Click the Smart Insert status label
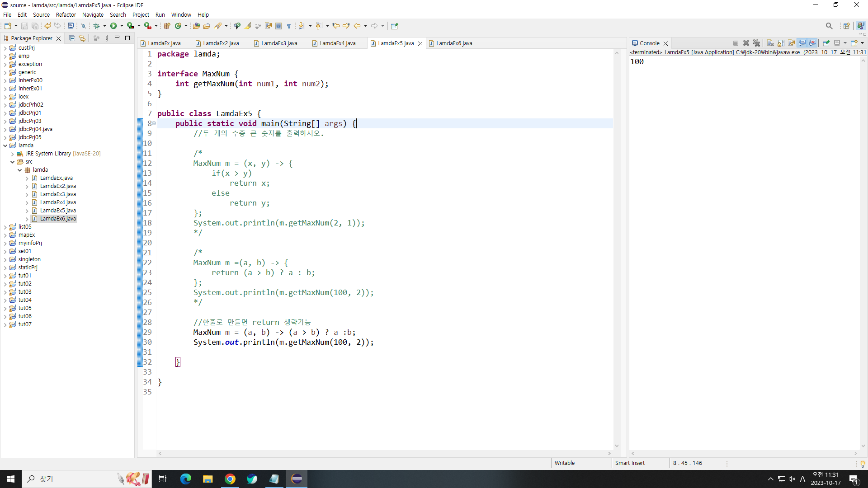 tap(630, 463)
